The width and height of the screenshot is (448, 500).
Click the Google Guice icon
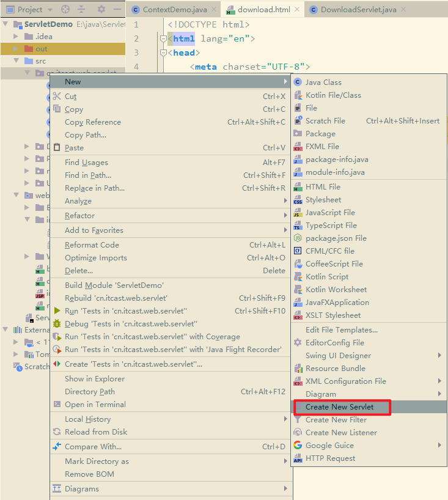pyautogui.click(x=298, y=445)
